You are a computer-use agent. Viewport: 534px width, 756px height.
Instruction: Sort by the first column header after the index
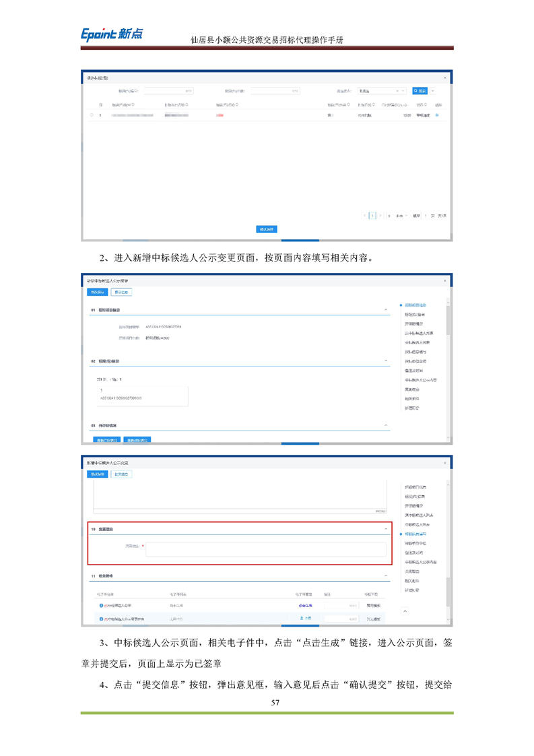click(123, 104)
